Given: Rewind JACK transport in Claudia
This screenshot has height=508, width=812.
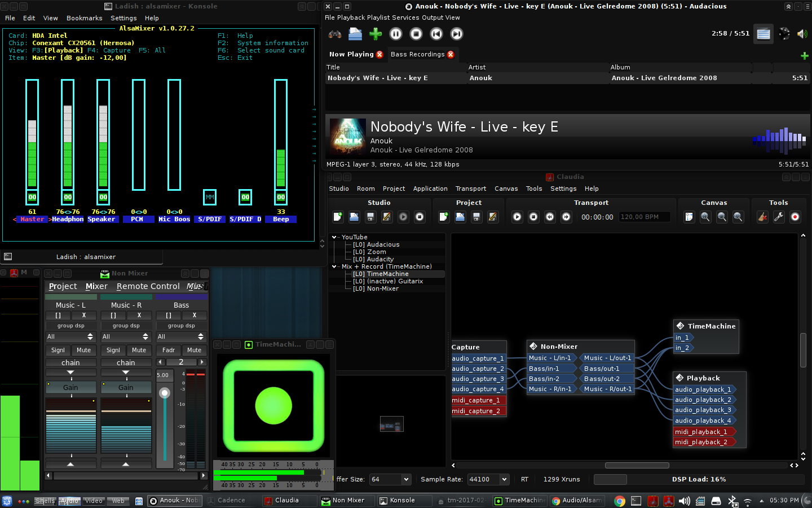Looking at the screenshot, I should (x=550, y=217).
